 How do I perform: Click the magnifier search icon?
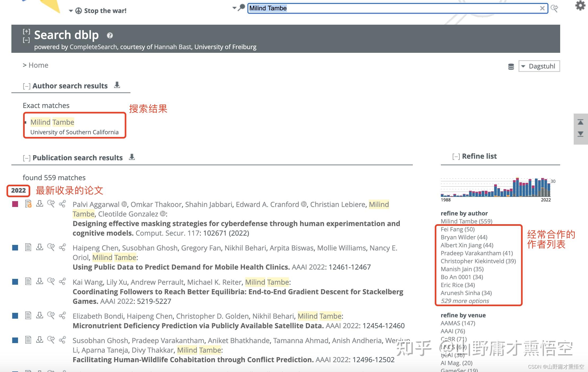[x=241, y=8]
